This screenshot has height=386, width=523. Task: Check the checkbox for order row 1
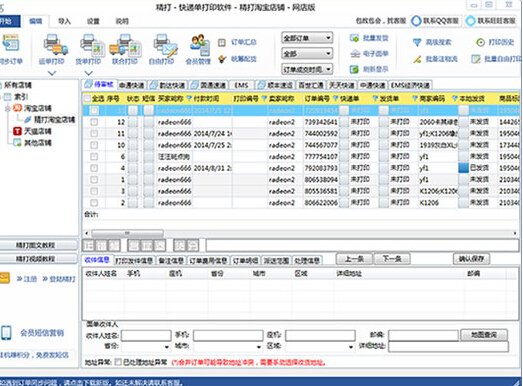(94, 179)
